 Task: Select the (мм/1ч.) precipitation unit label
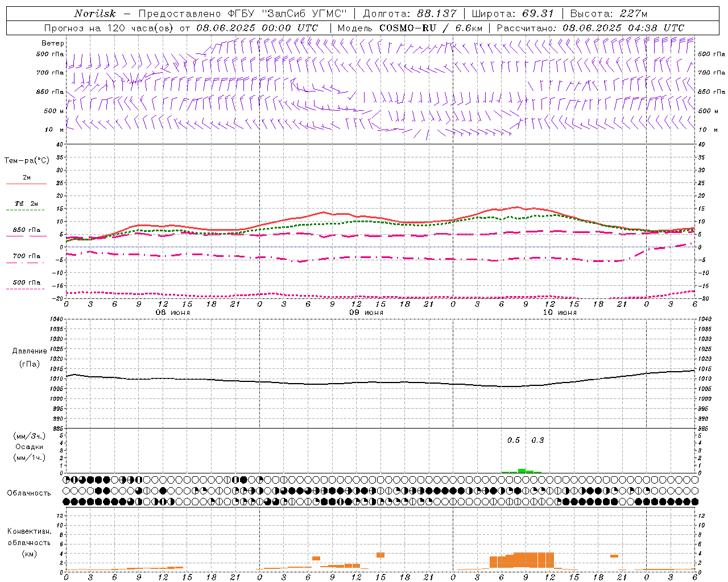point(30,458)
